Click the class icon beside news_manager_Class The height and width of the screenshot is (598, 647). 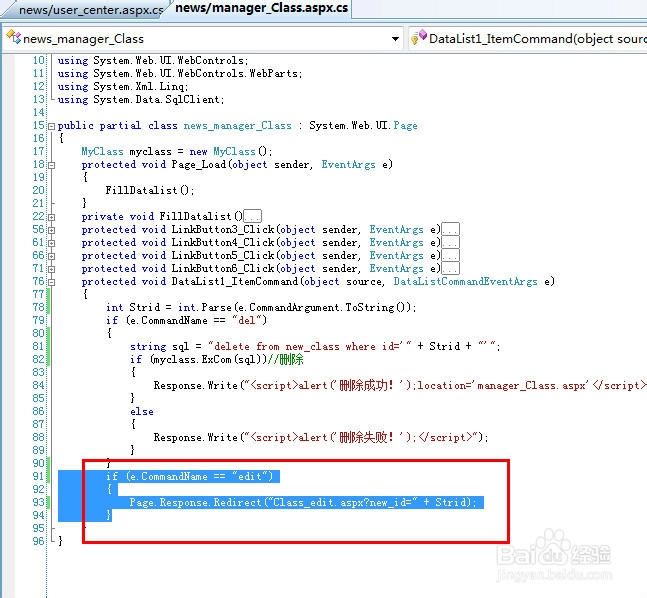tap(13, 37)
